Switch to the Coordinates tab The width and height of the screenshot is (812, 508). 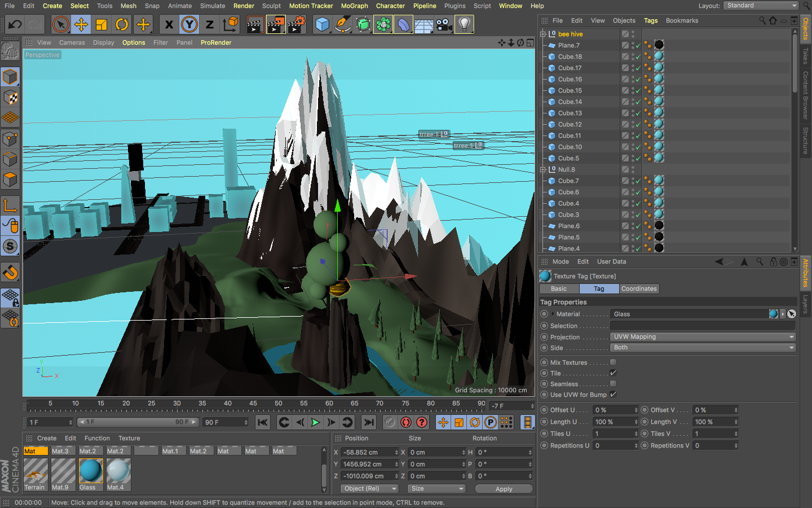(639, 288)
